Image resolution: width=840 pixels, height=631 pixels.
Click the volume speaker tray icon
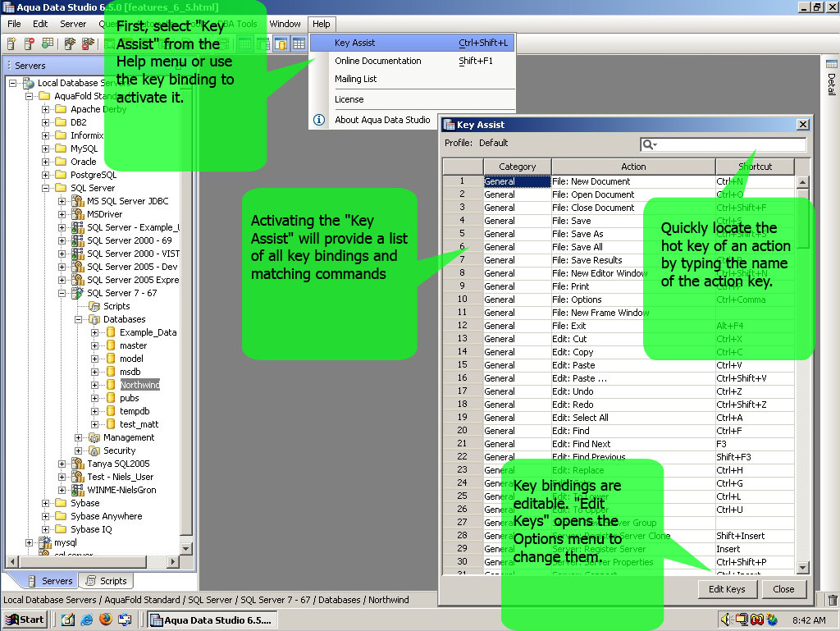(x=725, y=620)
